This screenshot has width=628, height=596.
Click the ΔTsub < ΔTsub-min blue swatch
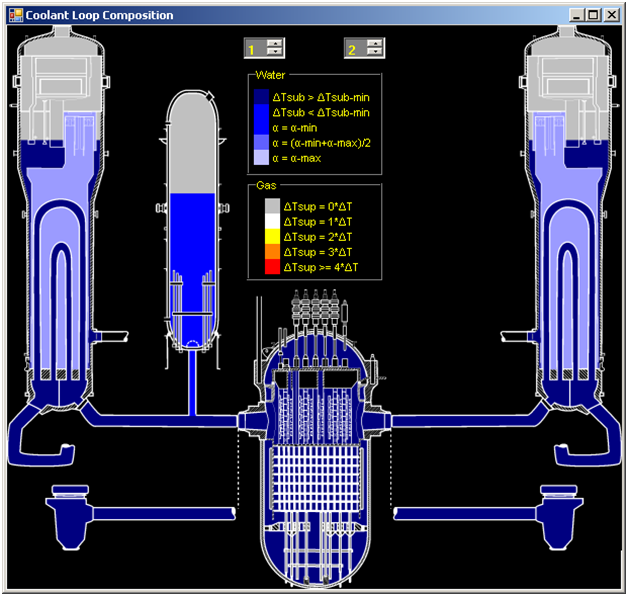(261, 112)
